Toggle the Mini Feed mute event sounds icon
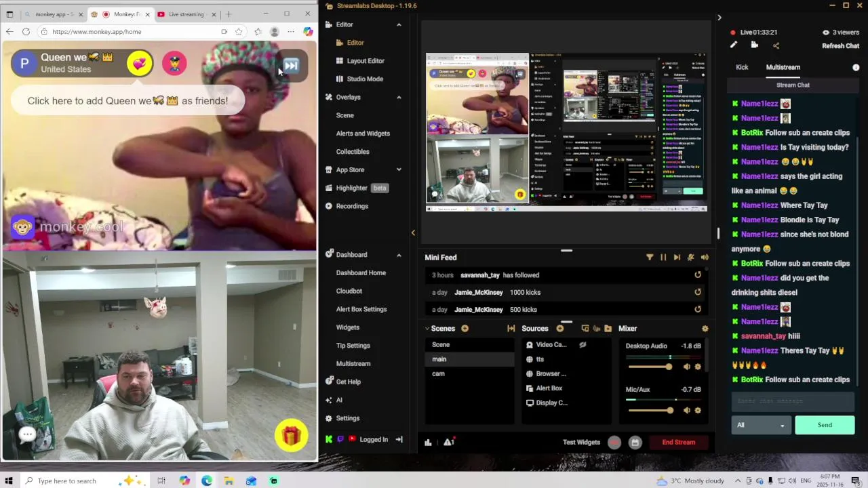 coord(691,258)
